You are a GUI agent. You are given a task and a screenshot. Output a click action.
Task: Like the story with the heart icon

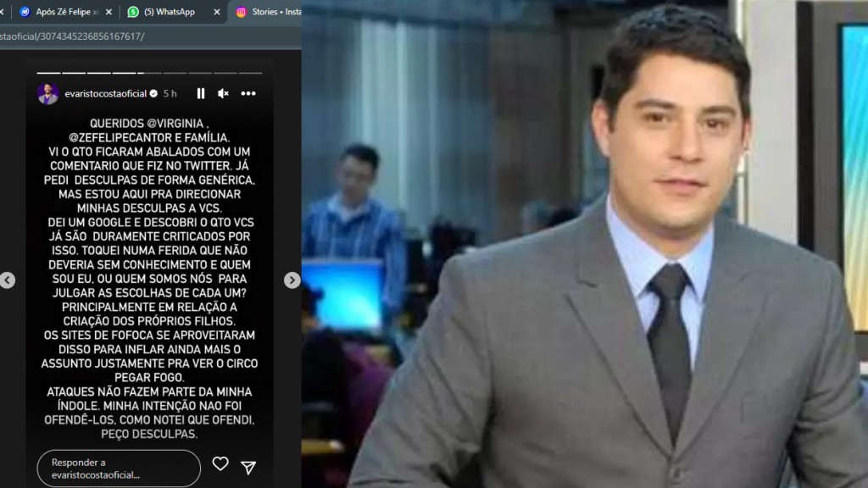click(220, 463)
